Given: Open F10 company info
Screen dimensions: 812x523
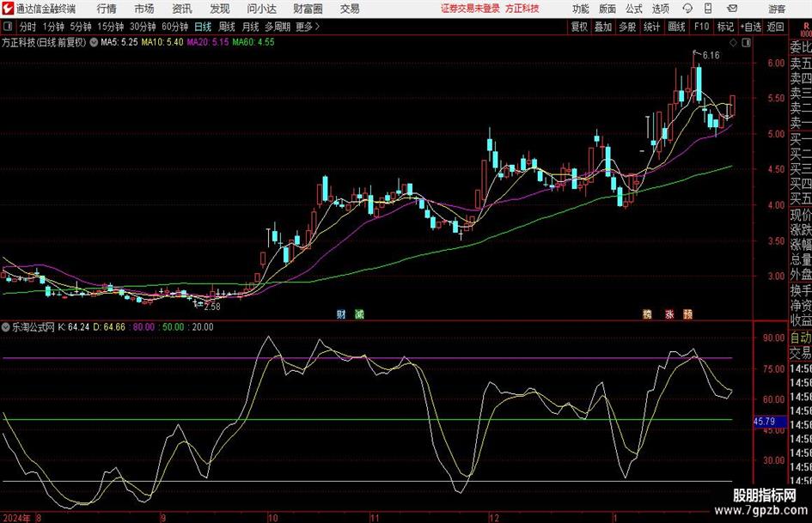Looking at the screenshot, I should click(x=702, y=27).
